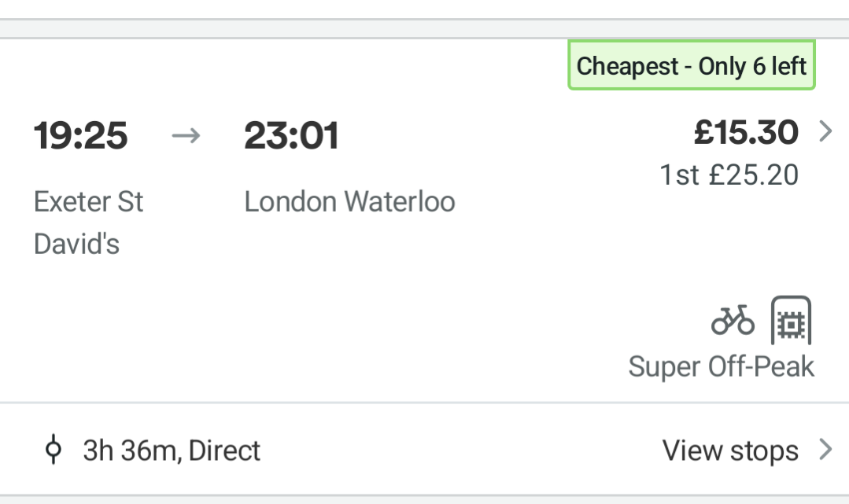
Task: Click the 3h 36m, Direct duration text
Action: click(x=172, y=451)
